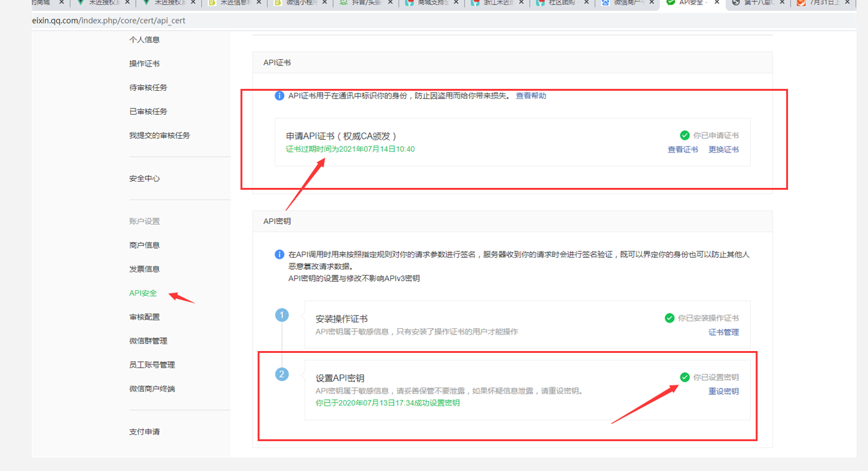Click the blue info icon in API证书 section
This screenshot has width=868, height=471.
[x=279, y=96]
